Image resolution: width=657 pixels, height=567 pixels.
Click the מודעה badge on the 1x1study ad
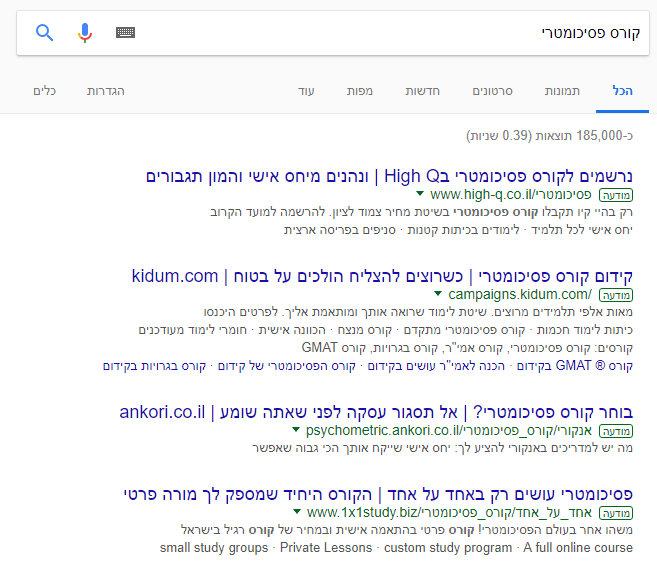[x=616, y=513]
